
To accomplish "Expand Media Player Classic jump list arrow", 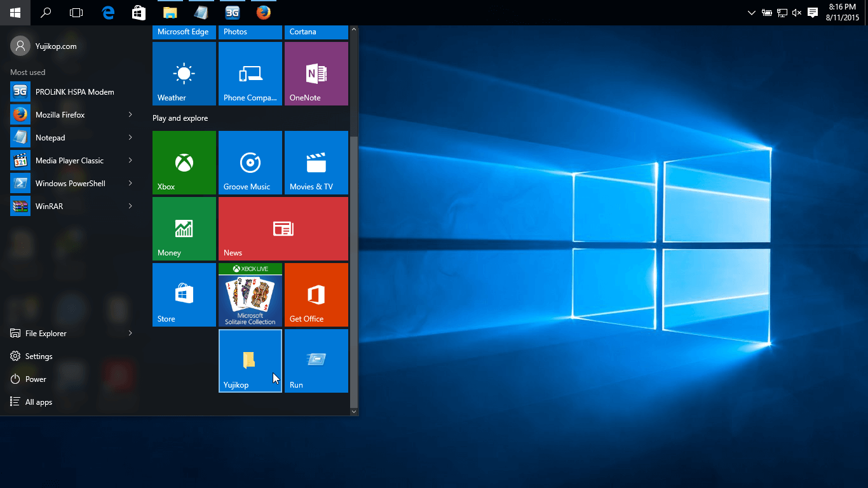I will [130, 161].
